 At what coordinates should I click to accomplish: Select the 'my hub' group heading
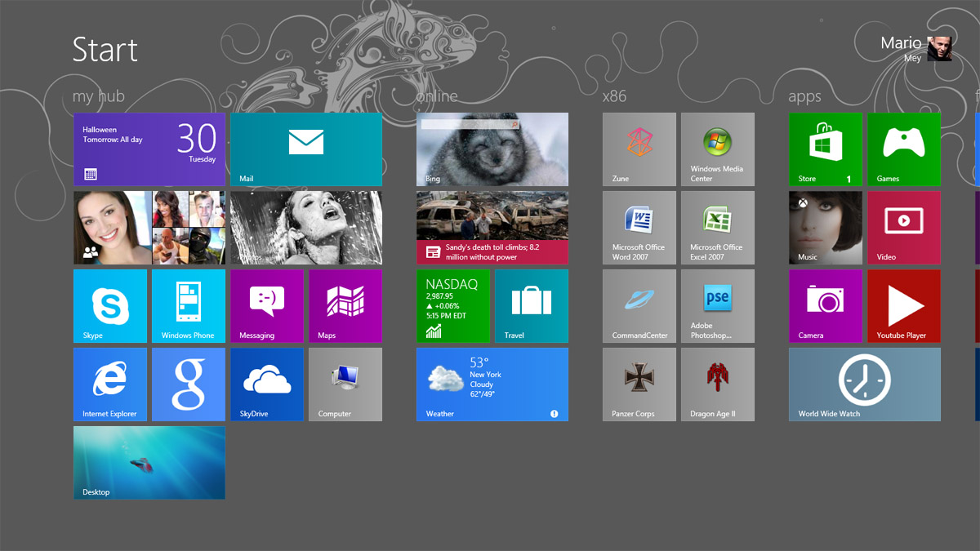click(x=99, y=96)
